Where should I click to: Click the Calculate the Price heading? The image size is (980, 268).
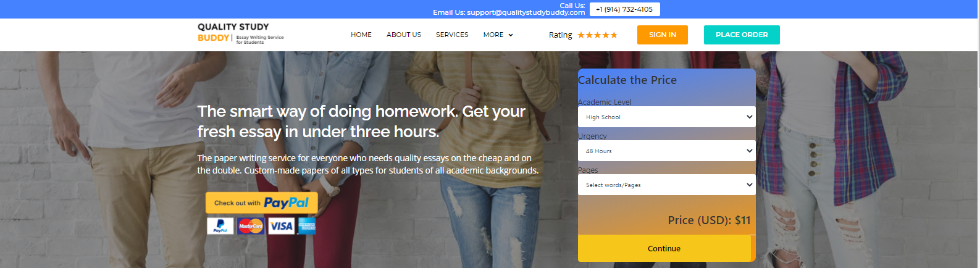click(627, 80)
